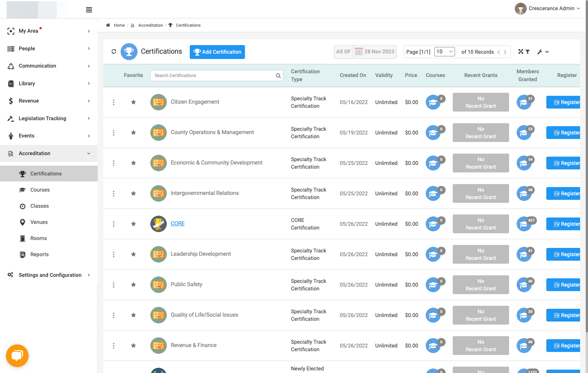
Task: Expand the Revenue sidebar section
Action: coord(49,101)
